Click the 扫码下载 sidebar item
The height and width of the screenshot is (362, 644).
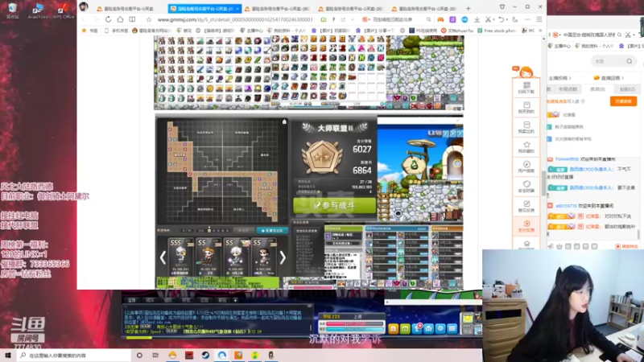(526, 88)
